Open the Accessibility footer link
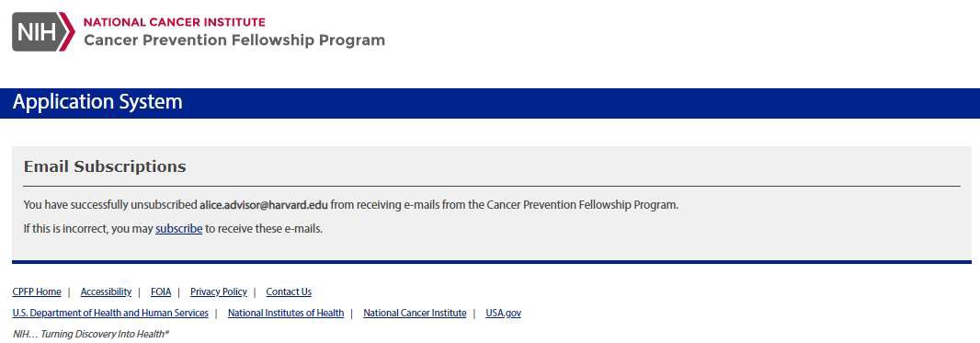980x343 pixels. click(107, 292)
